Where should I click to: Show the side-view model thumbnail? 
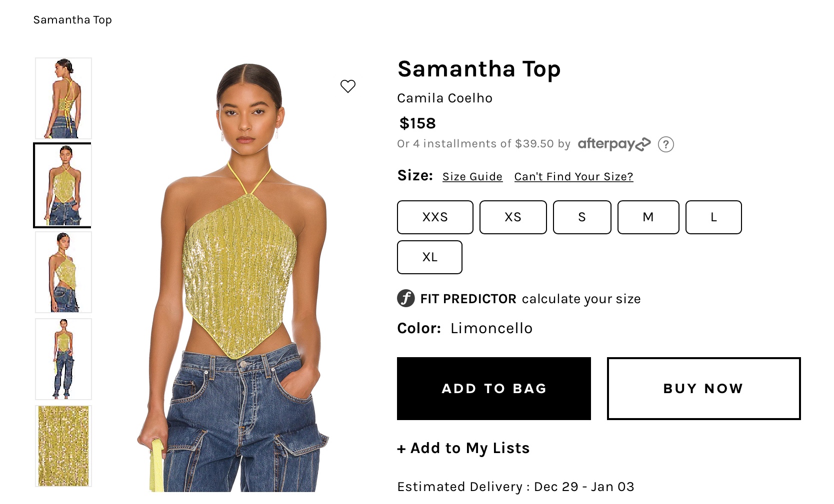point(63,272)
